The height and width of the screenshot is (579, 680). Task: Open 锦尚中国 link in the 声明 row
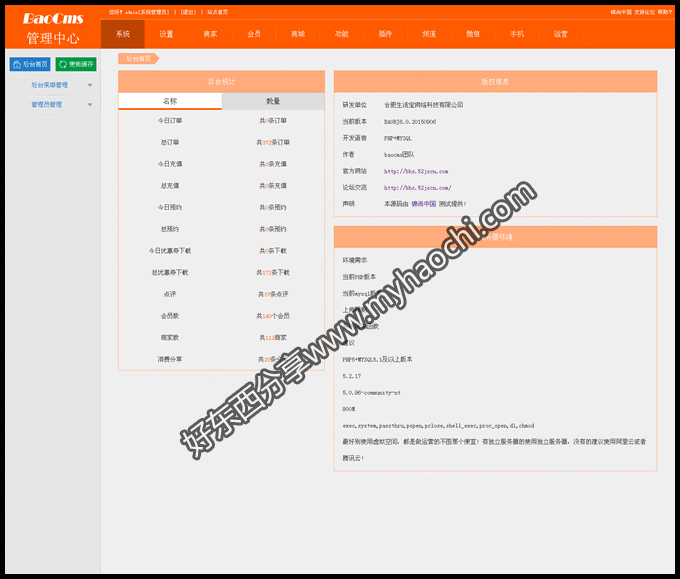point(424,204)
